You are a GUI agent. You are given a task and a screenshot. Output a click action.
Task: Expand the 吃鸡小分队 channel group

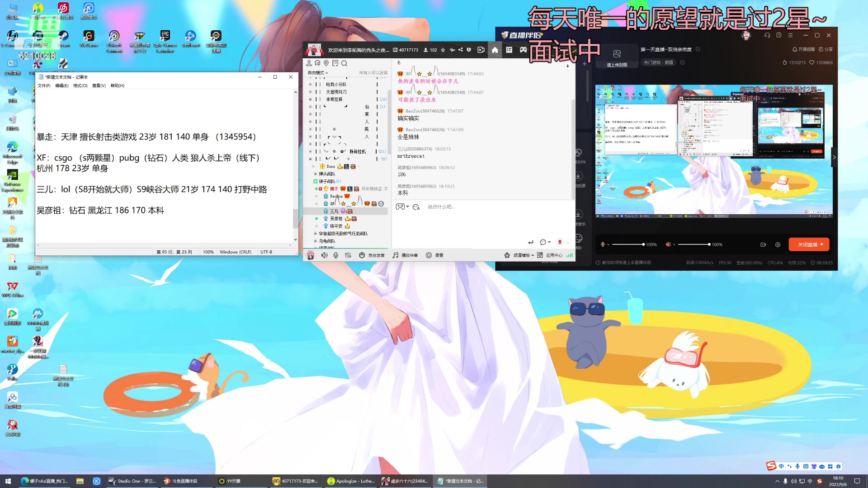tap(310, 84)
